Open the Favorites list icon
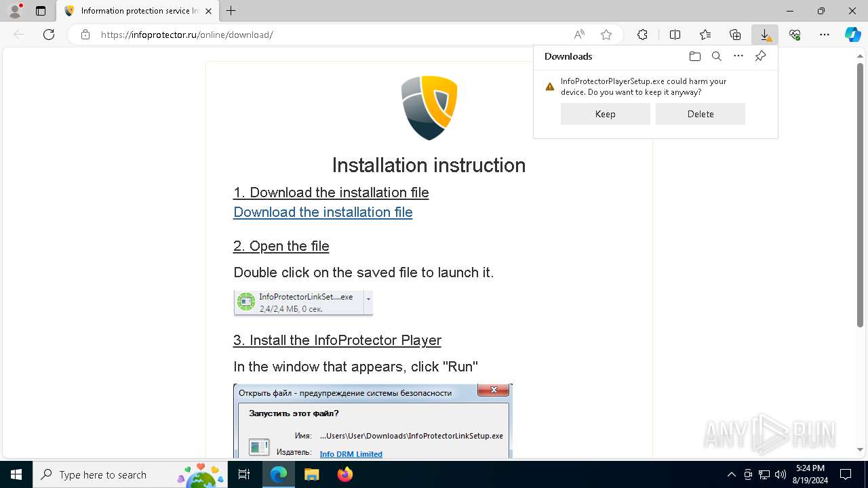Viewport: 868px width, 488px height. [x=705, y=35]
